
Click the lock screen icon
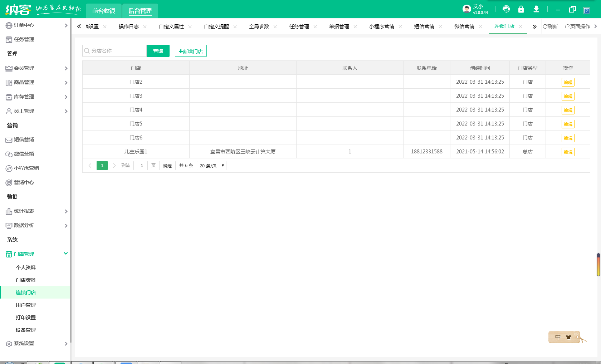pyautogui.click(x=521, y=9)
